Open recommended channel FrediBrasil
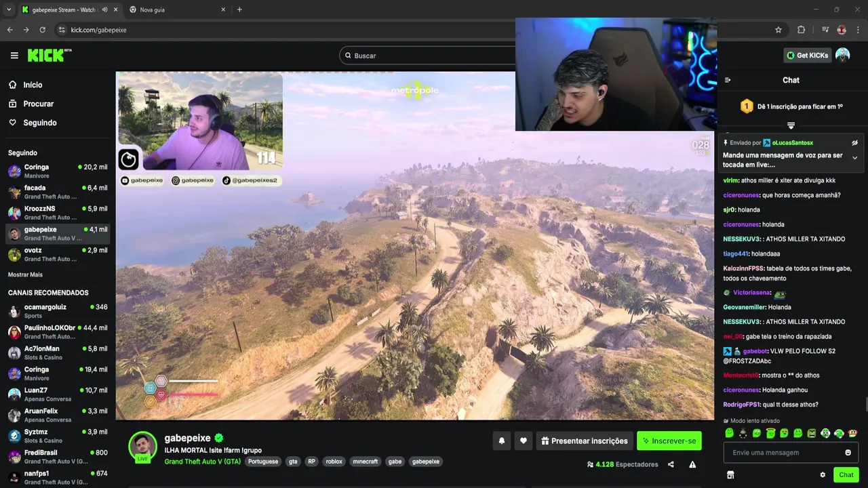The image size is (868, 488). pos(57,457)
